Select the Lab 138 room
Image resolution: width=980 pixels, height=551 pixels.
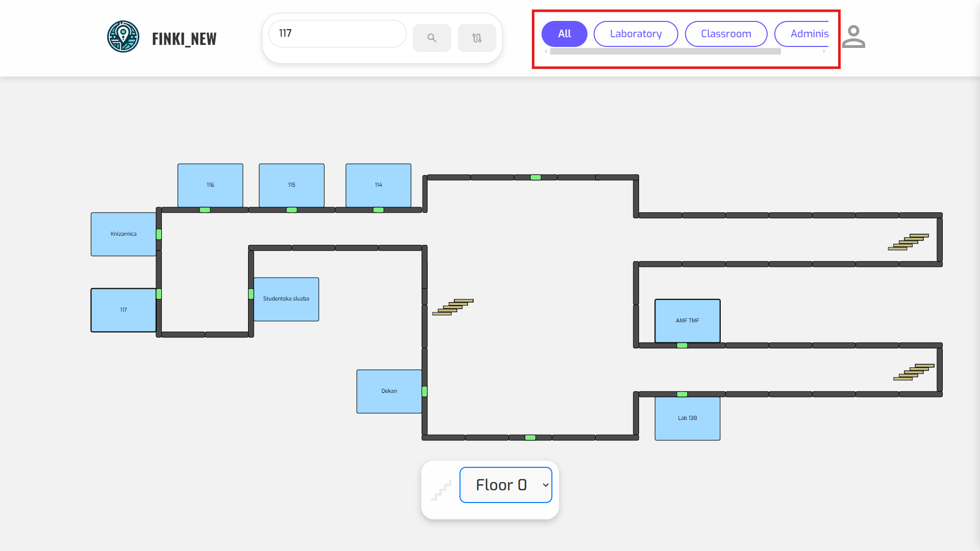(687, 418)
